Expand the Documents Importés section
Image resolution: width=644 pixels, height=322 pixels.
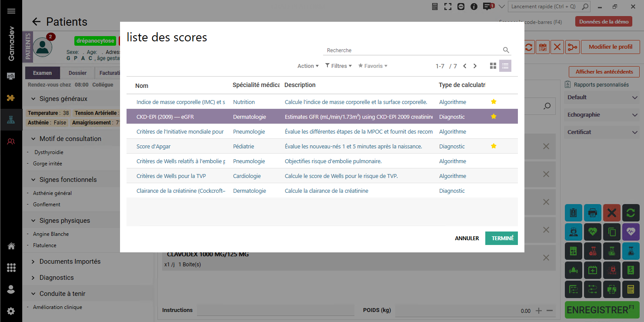coord(70,262)
